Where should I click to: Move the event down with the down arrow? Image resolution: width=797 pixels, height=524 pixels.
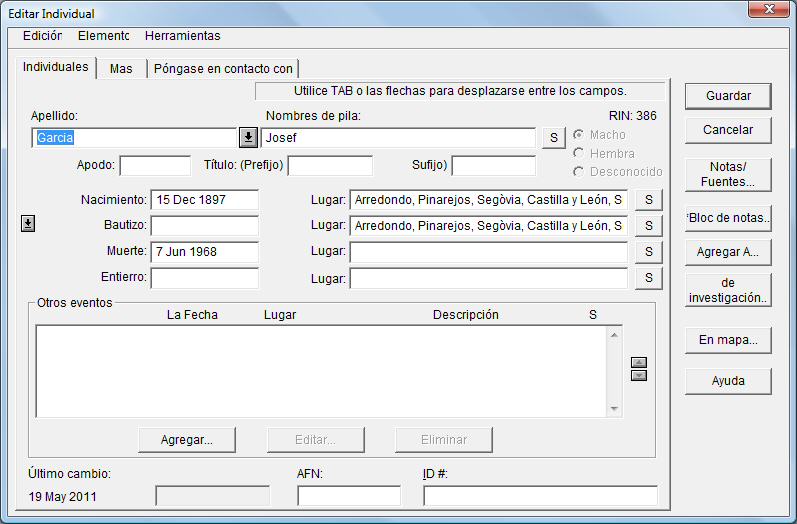(639, 375)
